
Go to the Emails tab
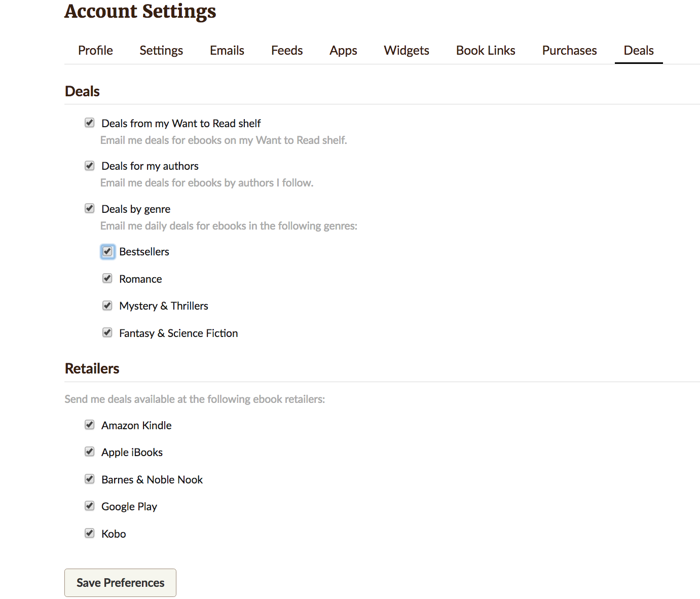(x=227, y=51)
